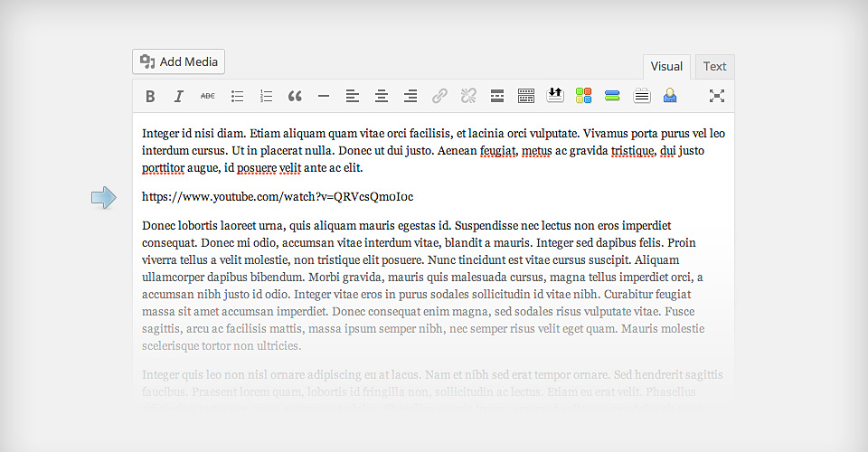Click the blue and green bars icon

coord(612,96)
